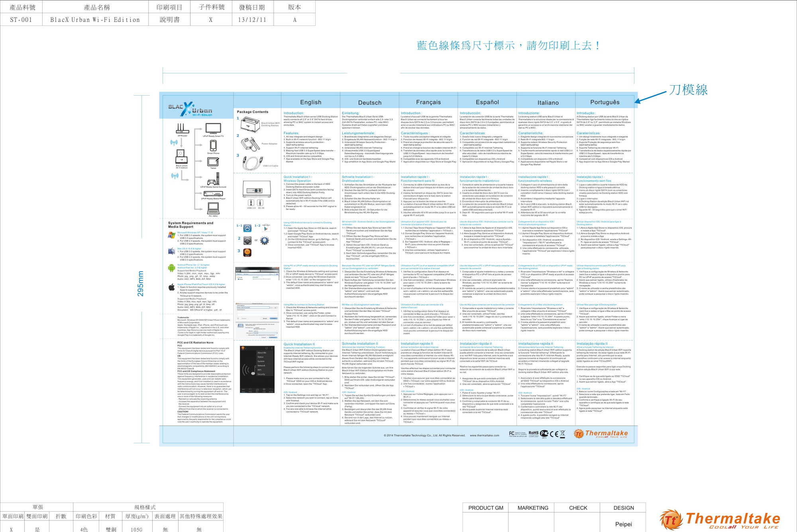Click the Deutsch language column header
Viewport: 797px width, 532px height.
(x=369, y=103)
